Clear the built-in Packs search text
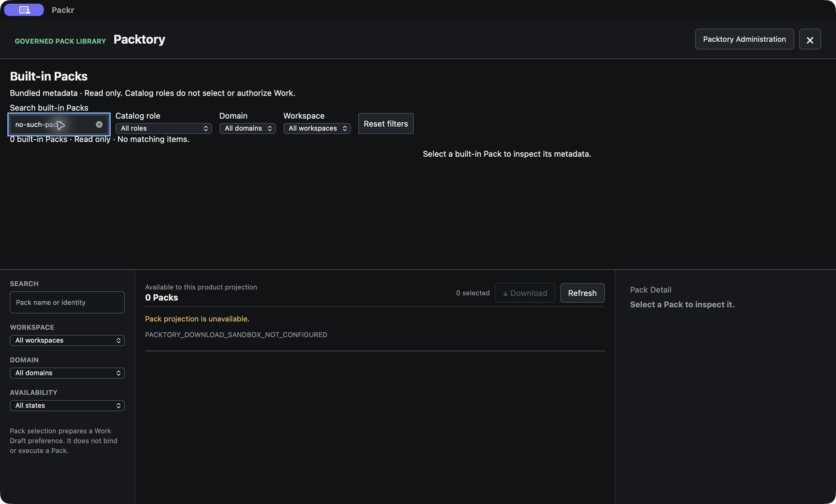 pos(99,124)
